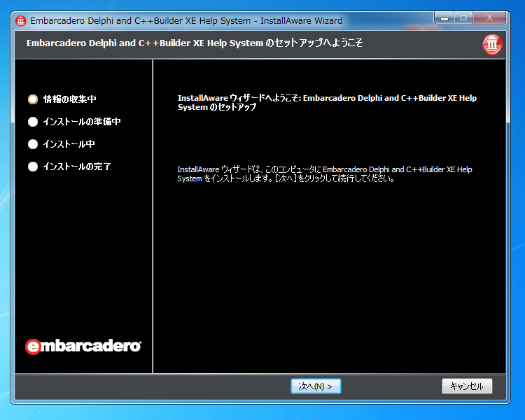The width and height of the screenshot is (525, 420).
Task: Close the InstallAware Wizard window
Action: tap(489, 18)
